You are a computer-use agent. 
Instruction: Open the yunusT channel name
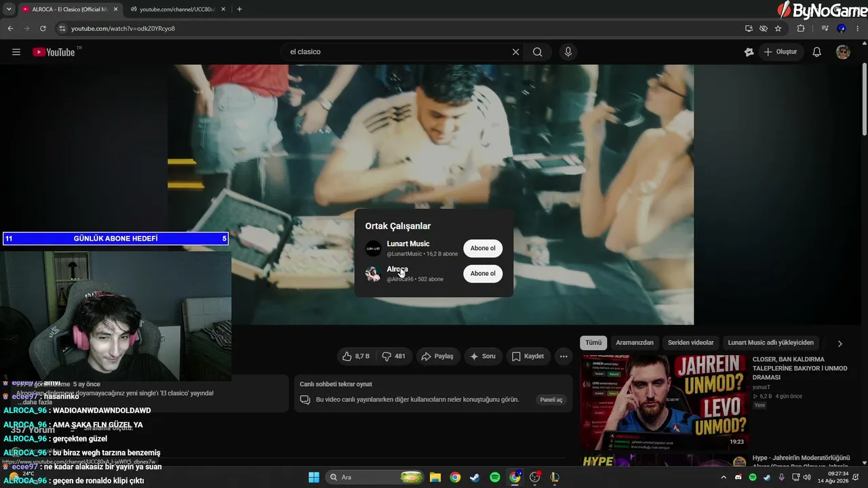pyautogui.click(x=762, y=387)
